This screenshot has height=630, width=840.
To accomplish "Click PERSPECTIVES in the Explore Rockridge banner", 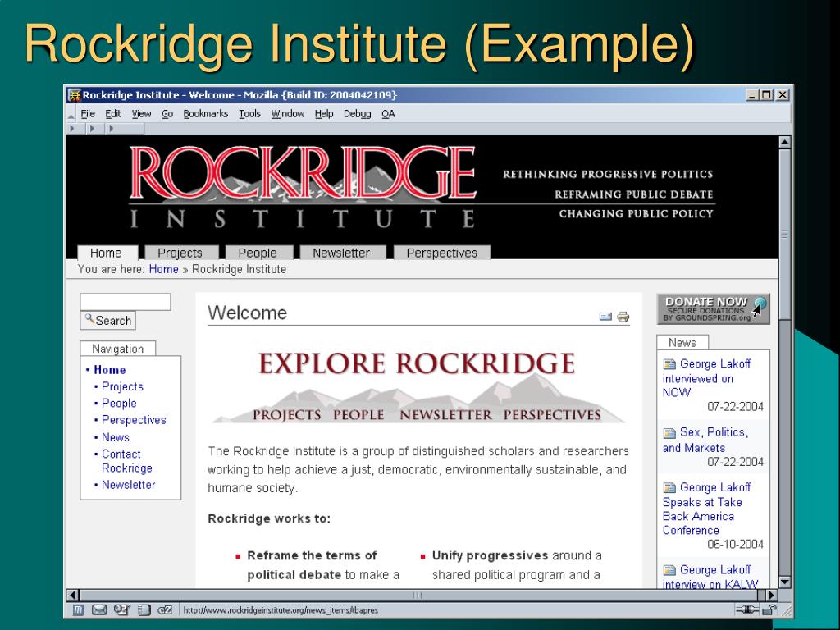I will tap(552, 415).
